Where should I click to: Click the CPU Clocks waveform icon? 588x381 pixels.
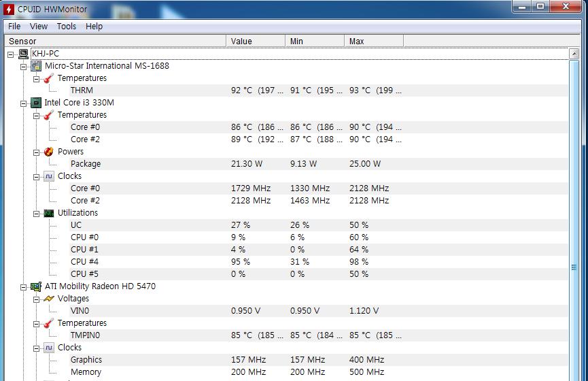49,176
